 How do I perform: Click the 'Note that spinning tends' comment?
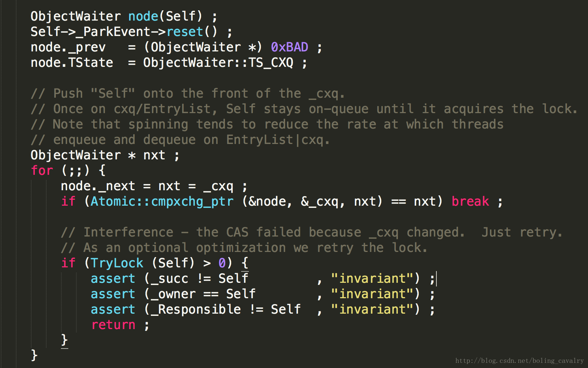pyautogui.click(x=267, y=124)
